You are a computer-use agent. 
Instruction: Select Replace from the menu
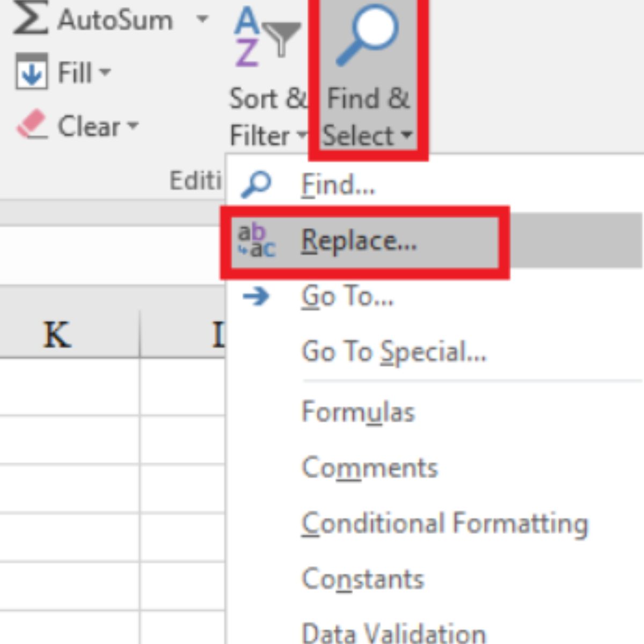click(360, 241)
